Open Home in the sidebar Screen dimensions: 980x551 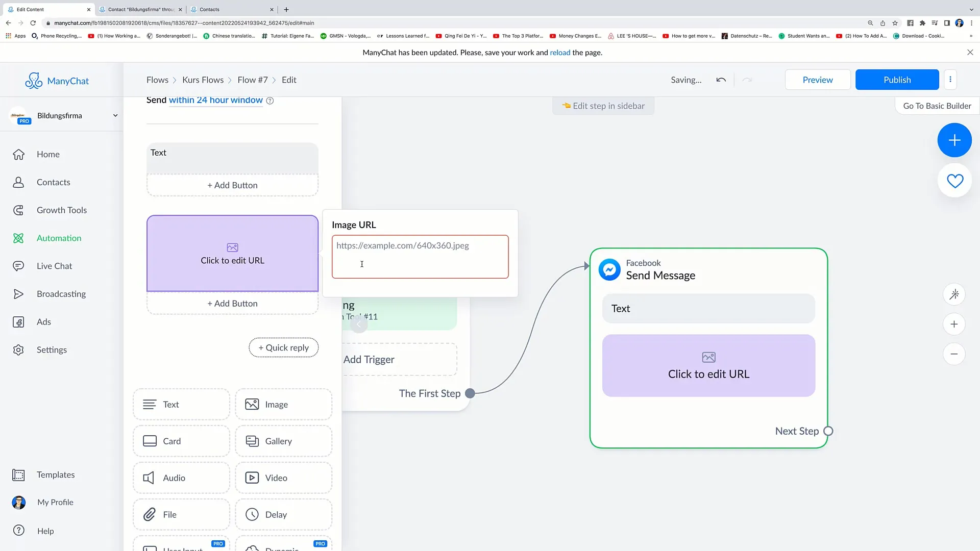coord(48,154)
